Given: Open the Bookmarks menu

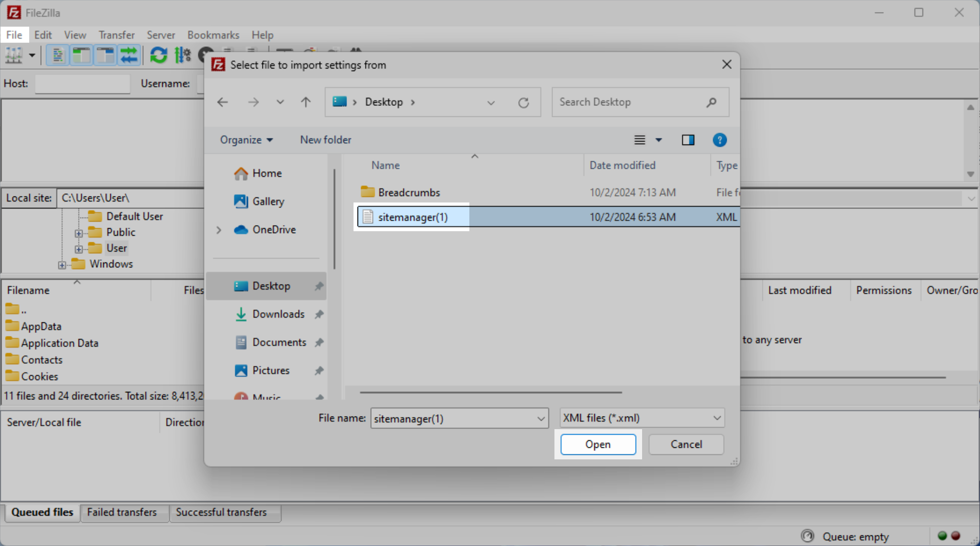Looking at the screenshot, I should [213, 35].
